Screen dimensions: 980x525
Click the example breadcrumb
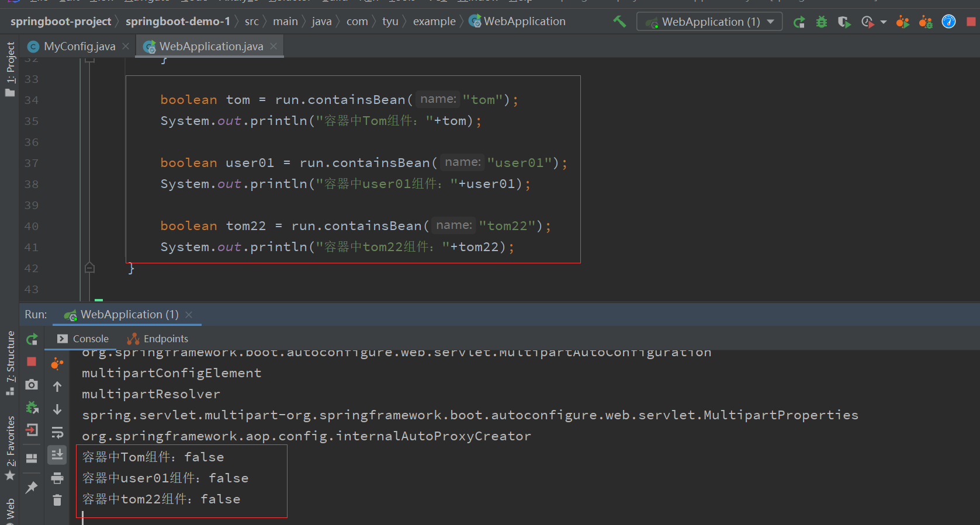(434, 22)
